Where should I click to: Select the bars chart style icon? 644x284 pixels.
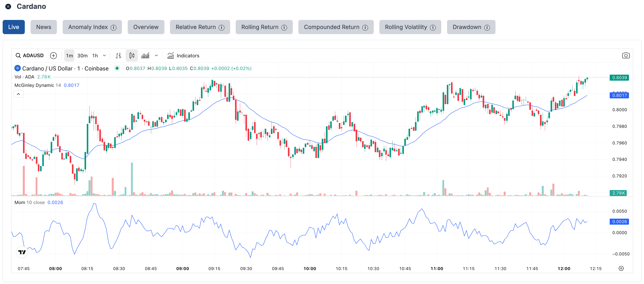pos(118,56)
